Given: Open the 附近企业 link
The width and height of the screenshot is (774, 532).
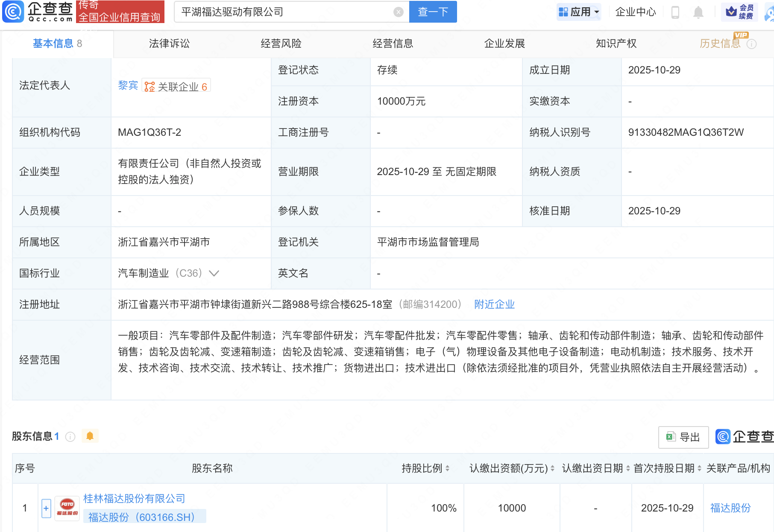Looking at the screenshot, I should (x=494, y=304).
